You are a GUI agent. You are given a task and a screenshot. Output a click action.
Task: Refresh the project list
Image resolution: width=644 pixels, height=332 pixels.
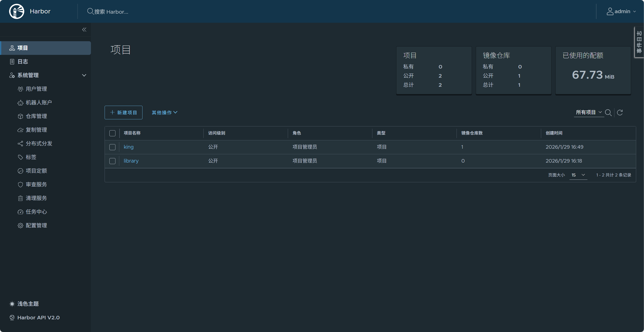pos(620,113)
